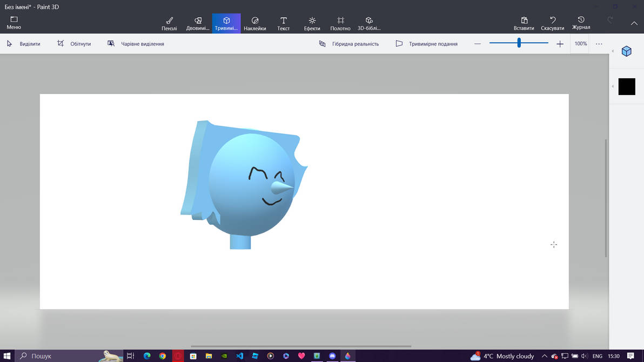Click the Пошук taskbar search box
The image size is (644, 362).
click(69, 356)
